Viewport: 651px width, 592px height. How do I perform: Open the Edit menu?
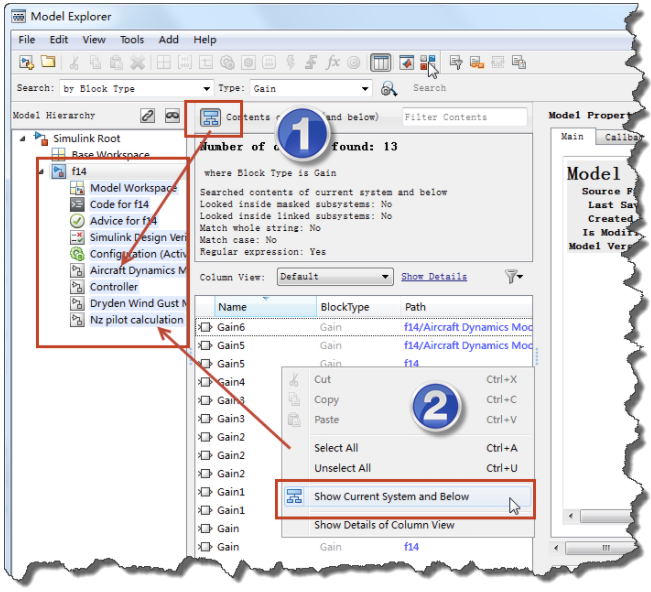point(59,40)
